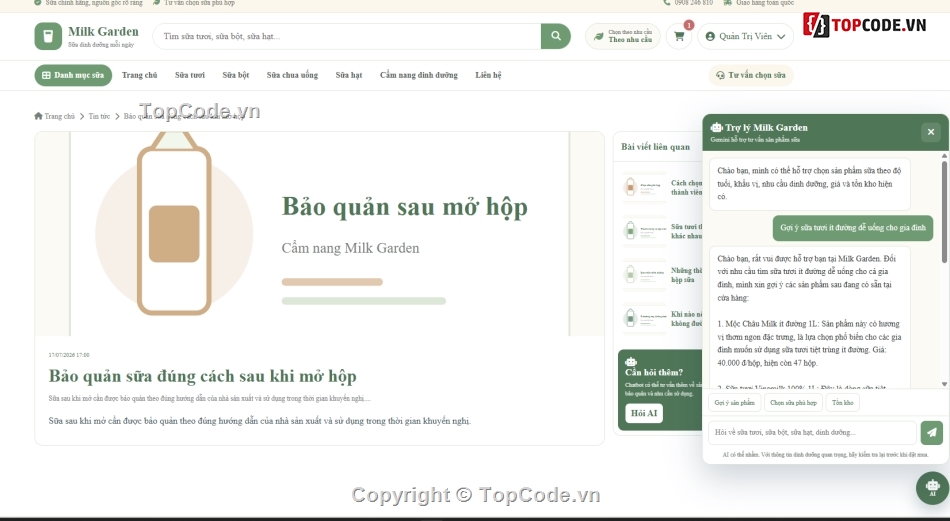
Task: Open the Liên hệ menu item
Action: pos(488,75)
